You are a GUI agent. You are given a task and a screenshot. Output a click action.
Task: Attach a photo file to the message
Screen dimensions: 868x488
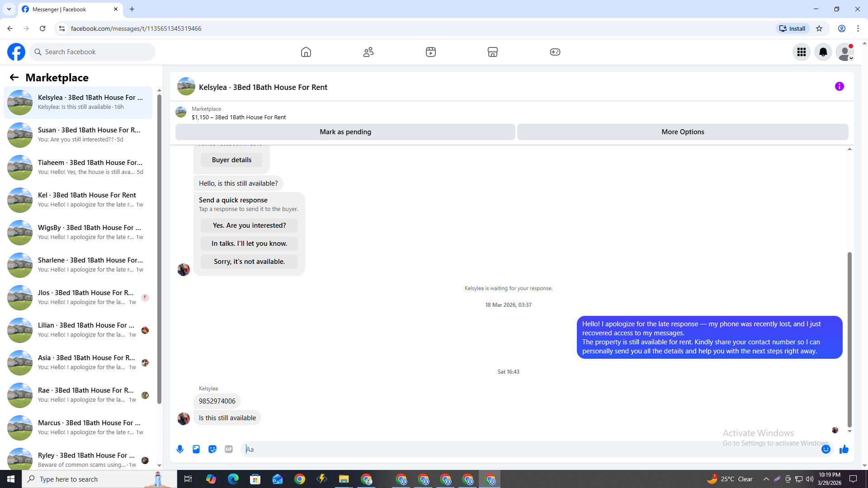click(196, 449)
